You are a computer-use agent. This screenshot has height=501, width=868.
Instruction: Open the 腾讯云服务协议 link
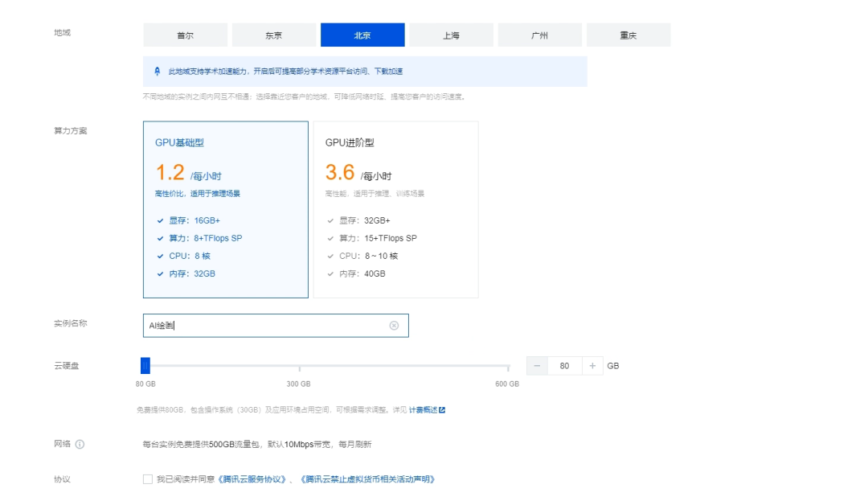(x=252, y=479)
